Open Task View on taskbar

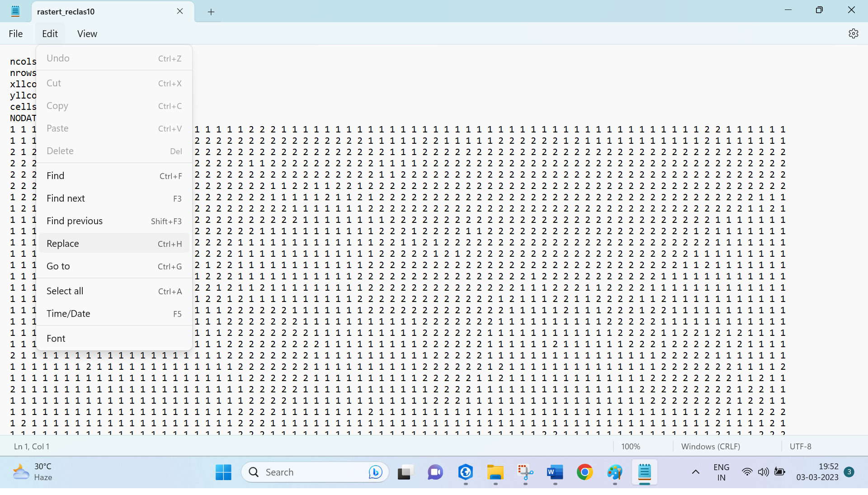tap(406, 472)
